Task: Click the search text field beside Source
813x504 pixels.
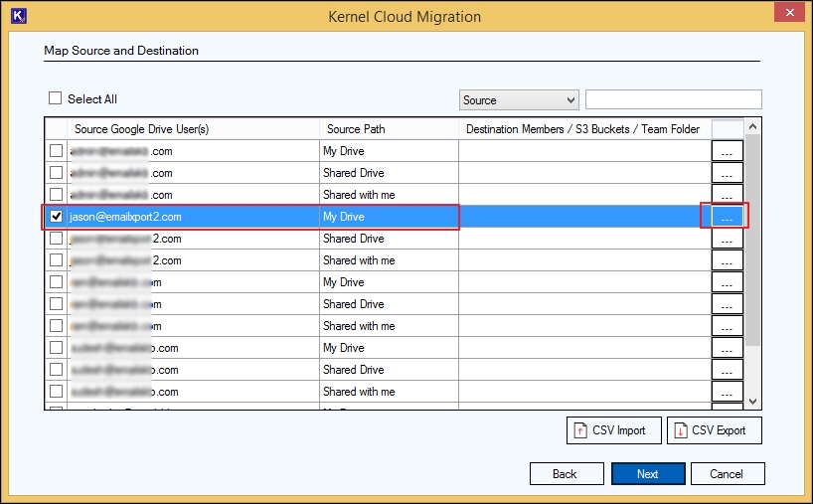Action: point(674,99)
